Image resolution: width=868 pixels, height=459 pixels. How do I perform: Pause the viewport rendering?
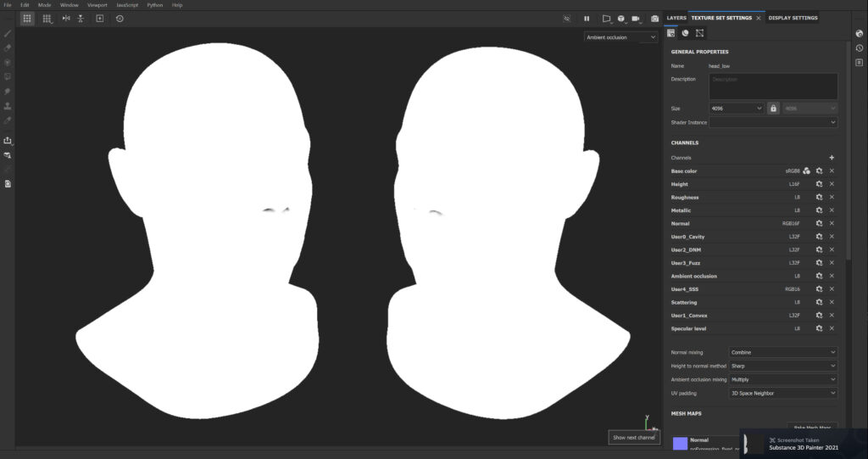pyautogui.click(x=587, y=19)
